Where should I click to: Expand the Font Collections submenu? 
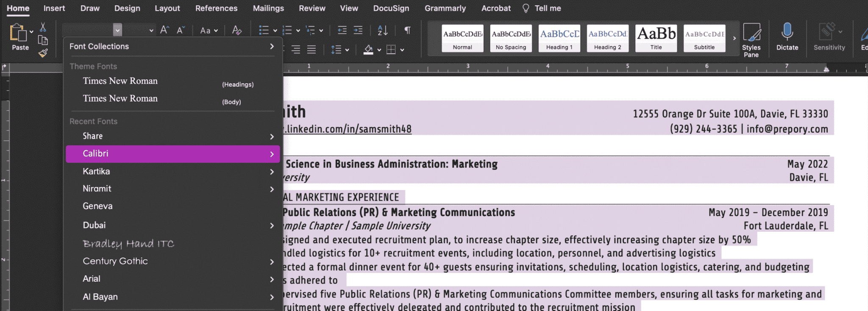pos(172,47)
